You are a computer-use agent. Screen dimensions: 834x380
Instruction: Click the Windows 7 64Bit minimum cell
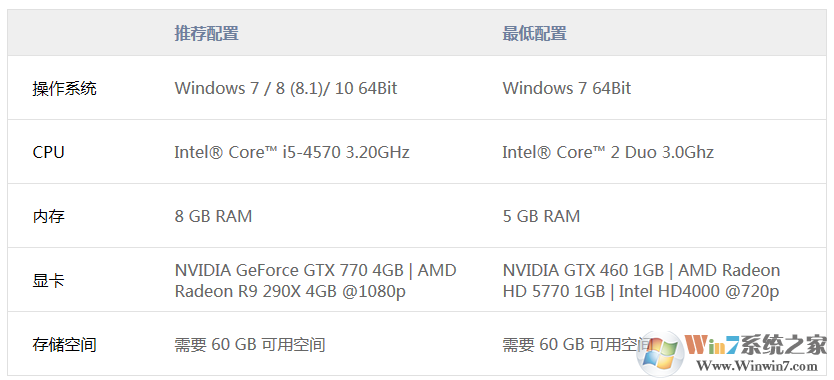pyautogui.click(x=566, y=88)
